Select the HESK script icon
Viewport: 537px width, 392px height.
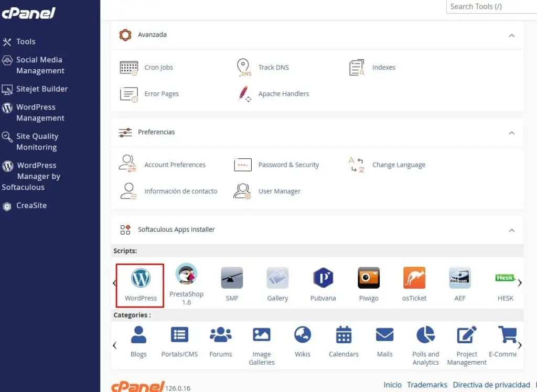click(x=505, y=278)
